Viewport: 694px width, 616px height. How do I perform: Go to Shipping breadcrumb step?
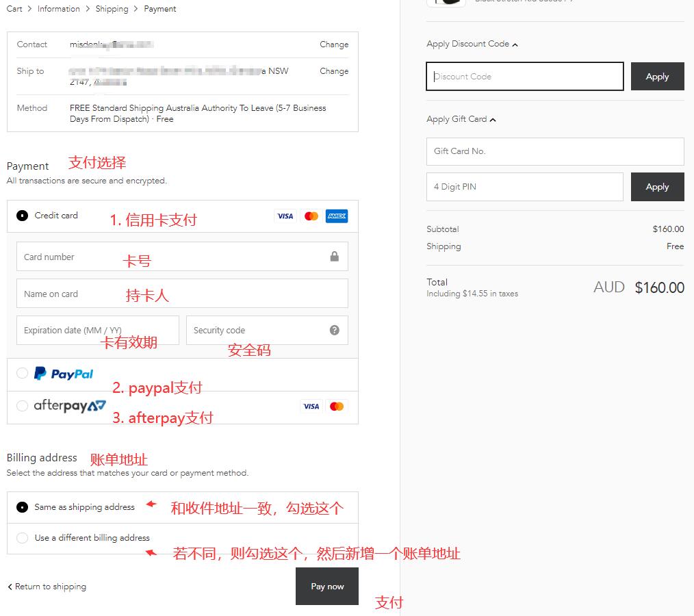click(x=112, y=9)
